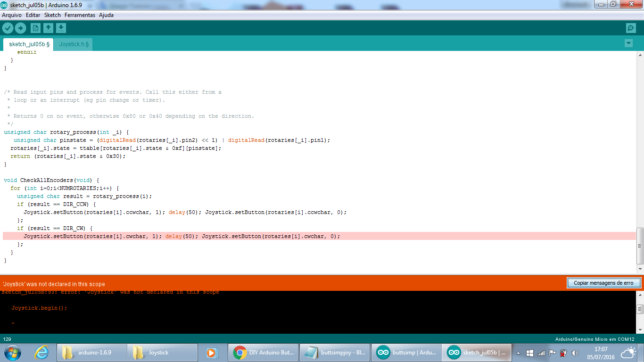
Task: Click the 'void CheckAllEncoders(void)' line
Action: (51, 180)
